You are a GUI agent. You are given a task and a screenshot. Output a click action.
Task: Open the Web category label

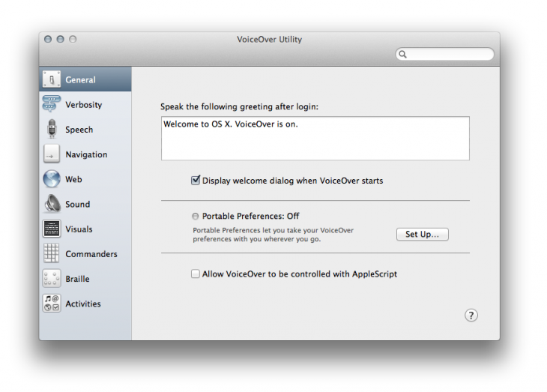click(73, 179)
